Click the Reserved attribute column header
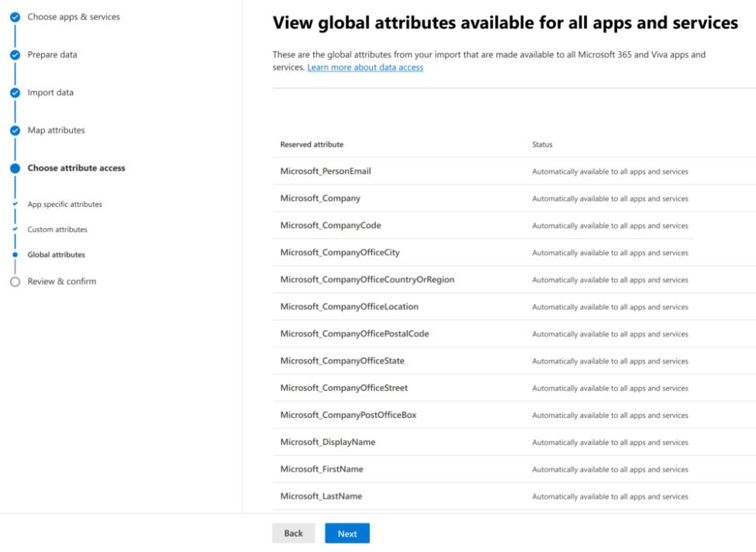Screen dimensions: 756x552 [311, 144]
